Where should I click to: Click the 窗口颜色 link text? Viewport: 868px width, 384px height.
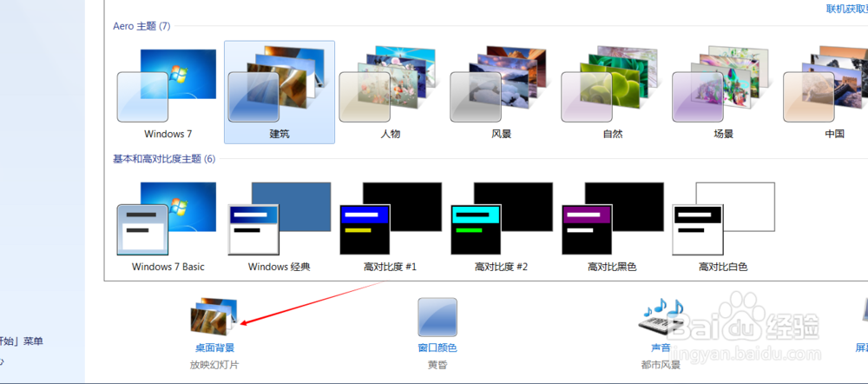pyautogui.click(x=437, y=348)
